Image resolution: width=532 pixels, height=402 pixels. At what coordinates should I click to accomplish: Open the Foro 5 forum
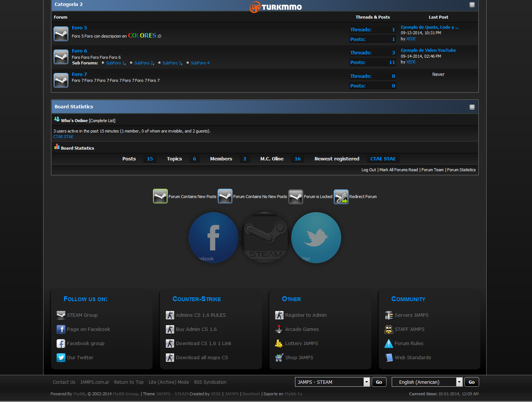79,28
